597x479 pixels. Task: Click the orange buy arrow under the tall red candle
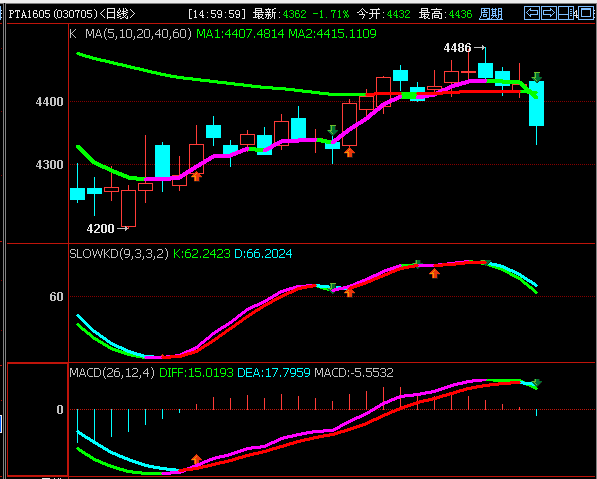pos(349,152)
